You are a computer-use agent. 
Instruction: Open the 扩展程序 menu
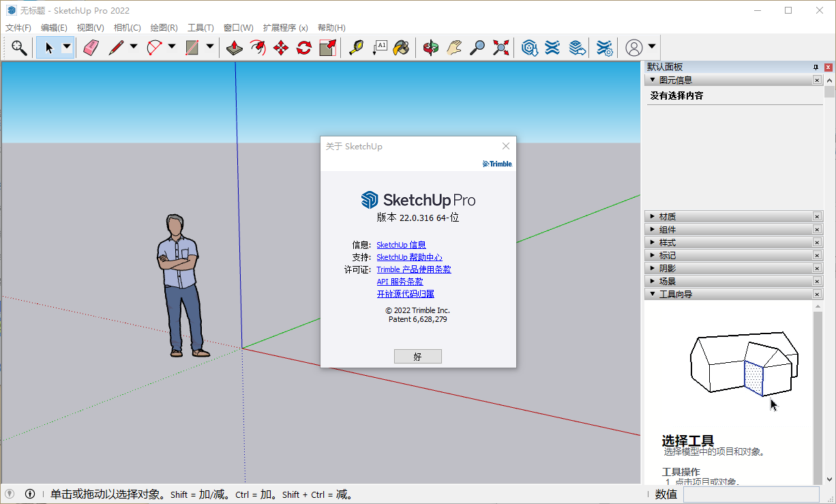(285, 28)
